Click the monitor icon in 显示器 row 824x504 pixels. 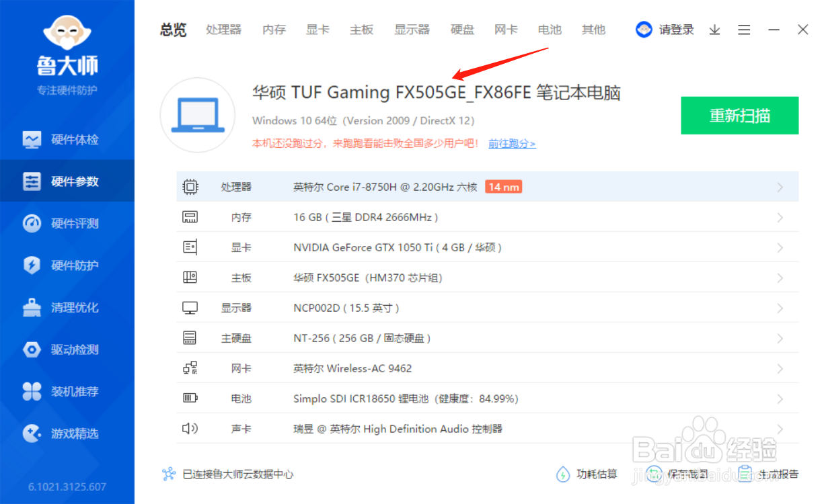coord(190,308)
